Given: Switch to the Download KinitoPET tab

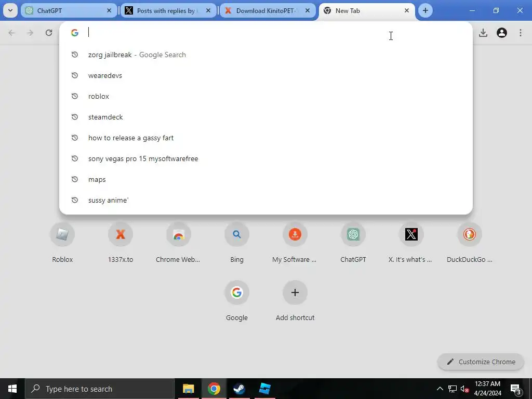Looking at the screenshot, I should click(268, 10).
